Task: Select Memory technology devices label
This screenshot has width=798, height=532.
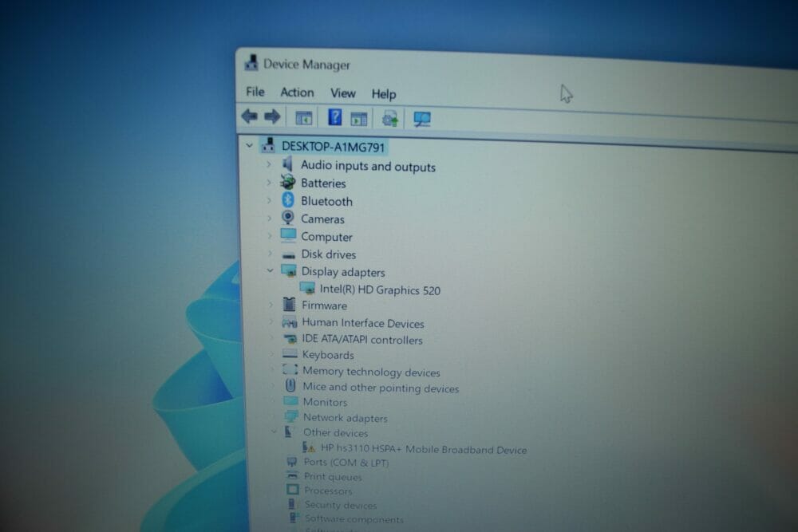Action: 372,372
